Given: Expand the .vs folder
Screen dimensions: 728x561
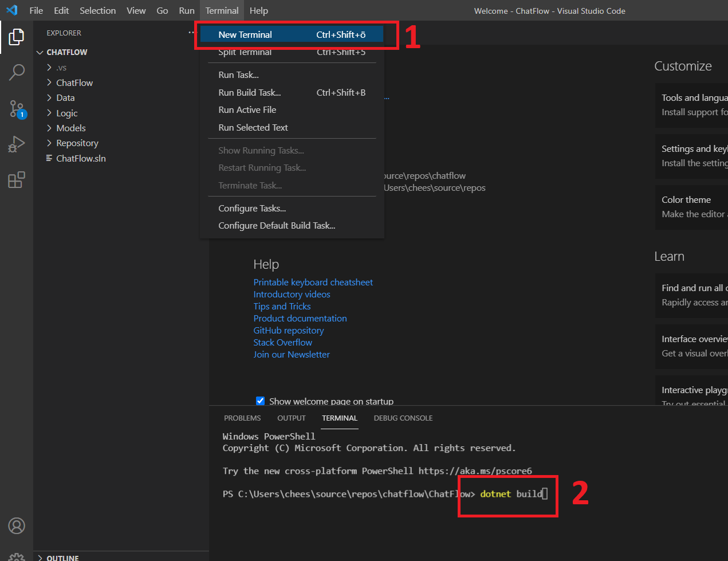Looking at the screenshot, I should 49,68.
